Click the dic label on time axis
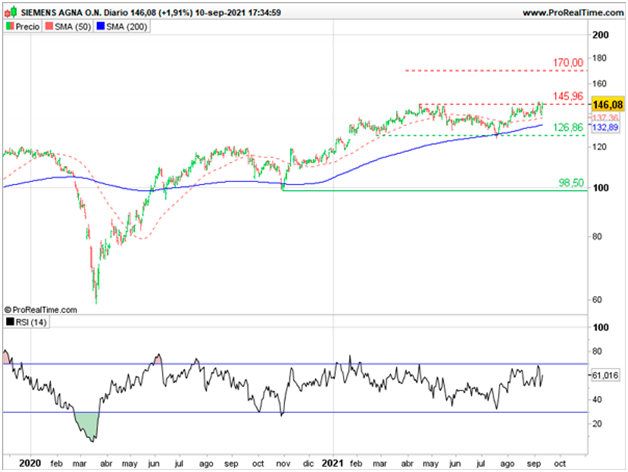 [308, 464]
